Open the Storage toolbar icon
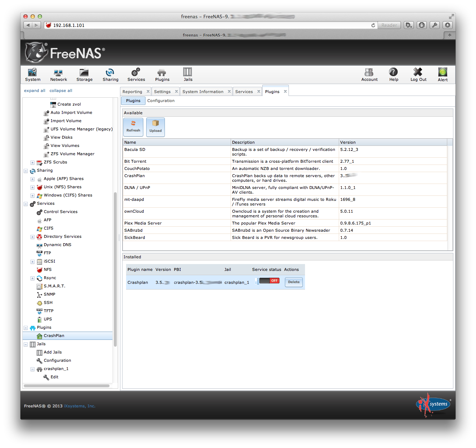The width and height of the screenshot is (476, 448). (84, 75)
